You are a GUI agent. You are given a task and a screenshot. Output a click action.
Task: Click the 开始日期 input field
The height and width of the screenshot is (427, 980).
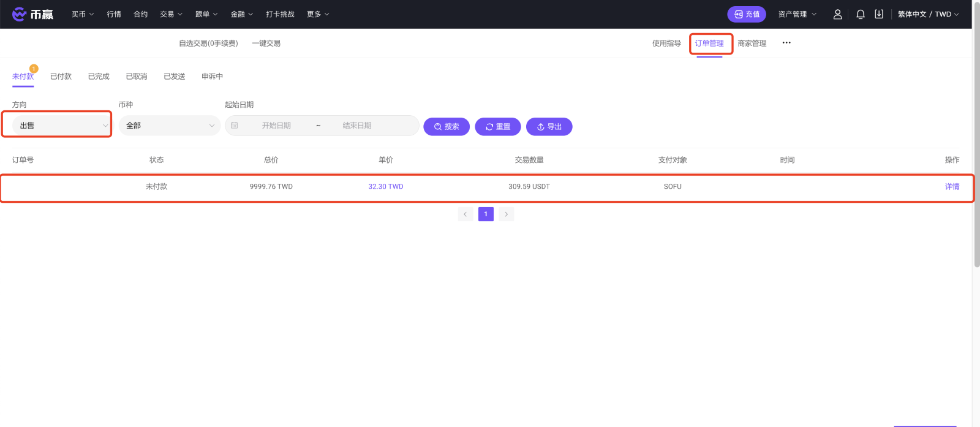click(276, 126)
